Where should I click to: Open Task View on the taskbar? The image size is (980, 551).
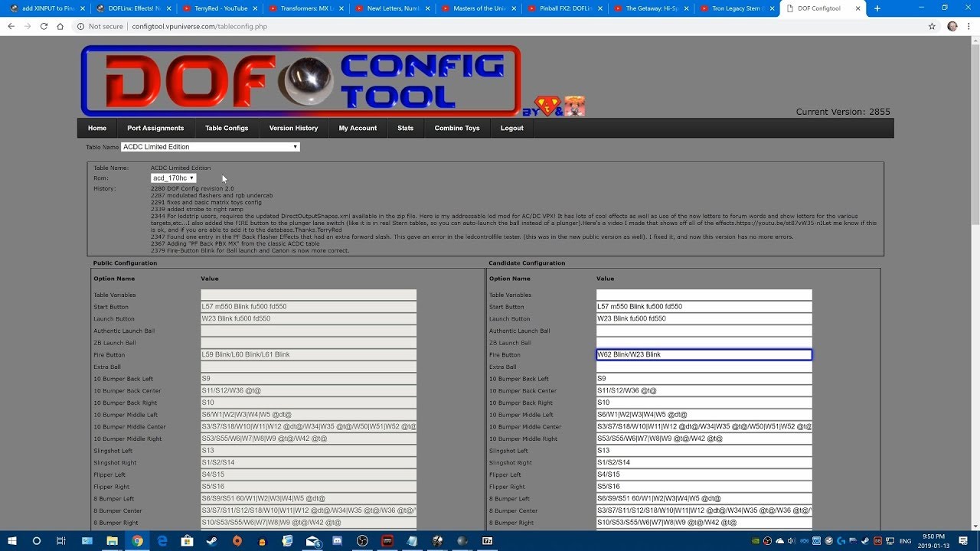(61, 540)
